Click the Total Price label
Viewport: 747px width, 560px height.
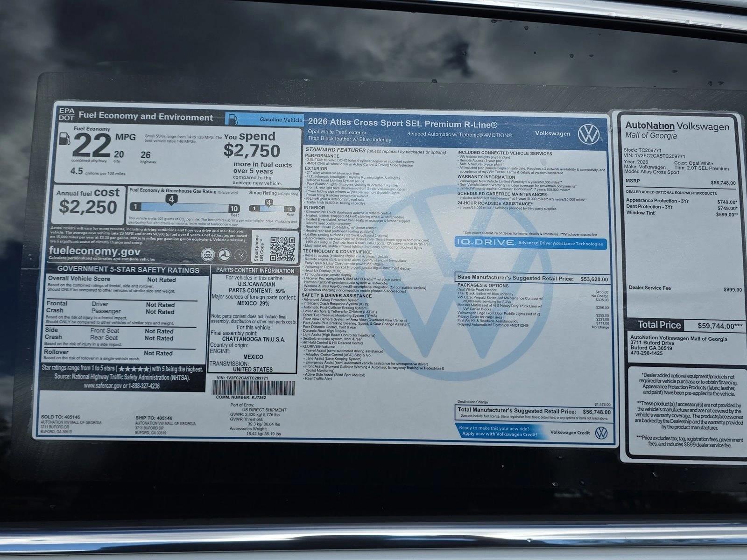coord(659,325)
